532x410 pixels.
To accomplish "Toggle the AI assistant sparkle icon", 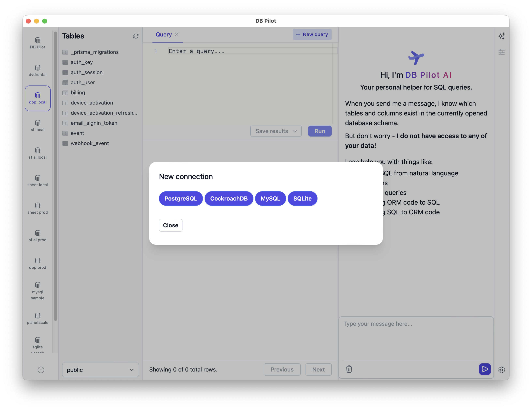I will pos(501,36).
